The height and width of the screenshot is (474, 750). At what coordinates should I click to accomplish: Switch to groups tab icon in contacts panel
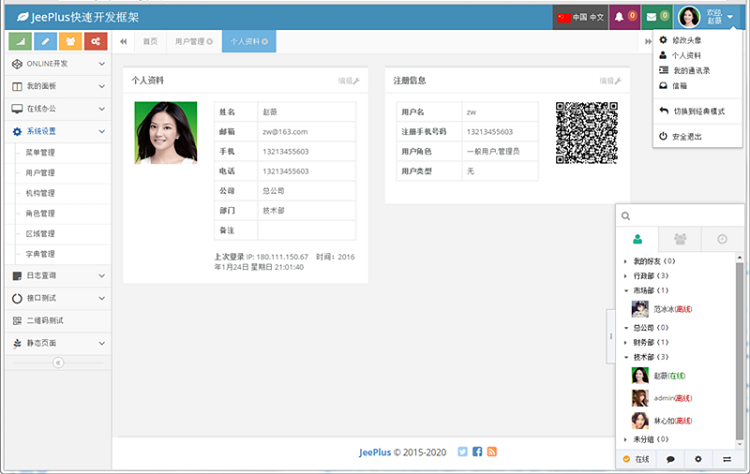680,239
